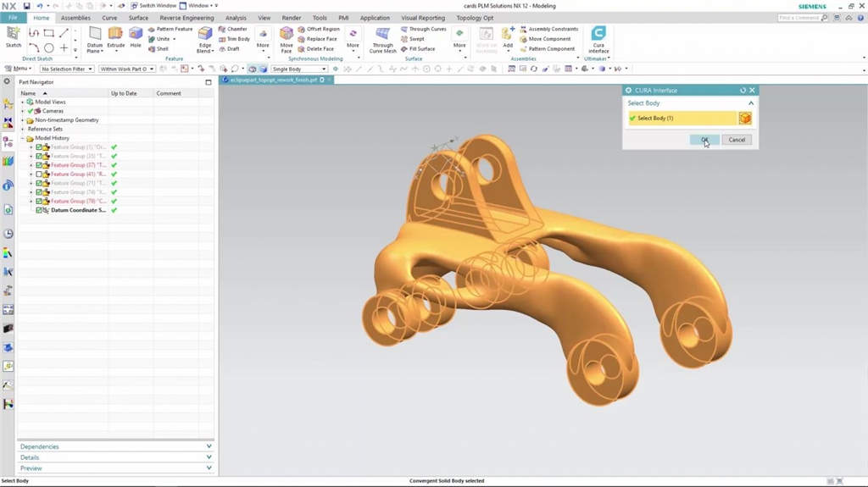This screenshot has height=487, width=868.
Task: Toggle the Datum Coordinate System checkbox
Action: point(39,210)
